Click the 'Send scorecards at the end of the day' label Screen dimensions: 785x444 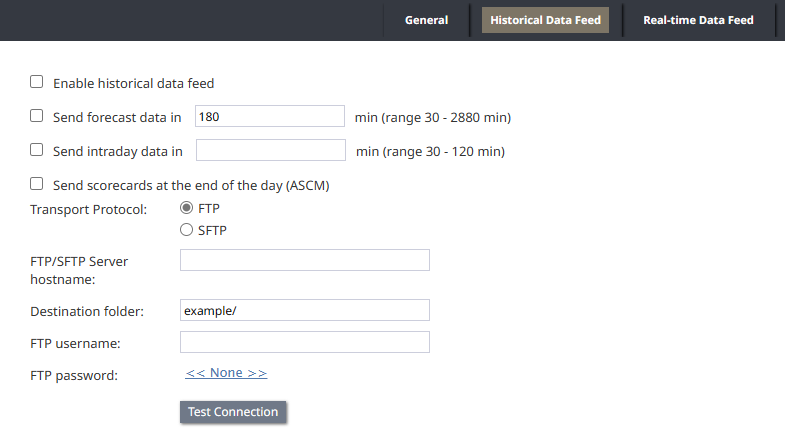coord(191,185)
